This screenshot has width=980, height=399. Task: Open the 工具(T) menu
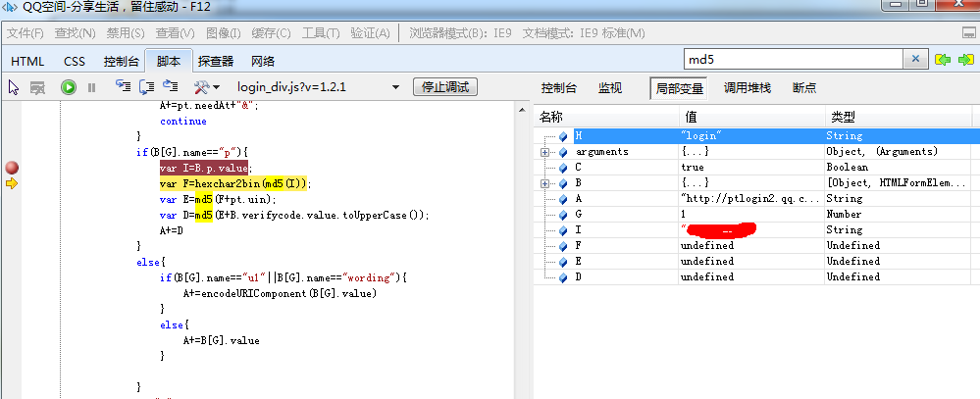pyautogui.click(x=321, y=33)
